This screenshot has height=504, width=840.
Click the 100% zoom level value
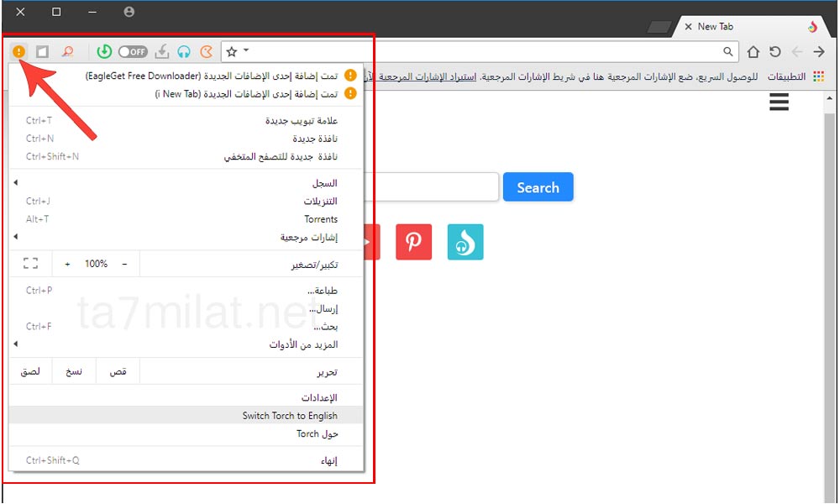96,264
